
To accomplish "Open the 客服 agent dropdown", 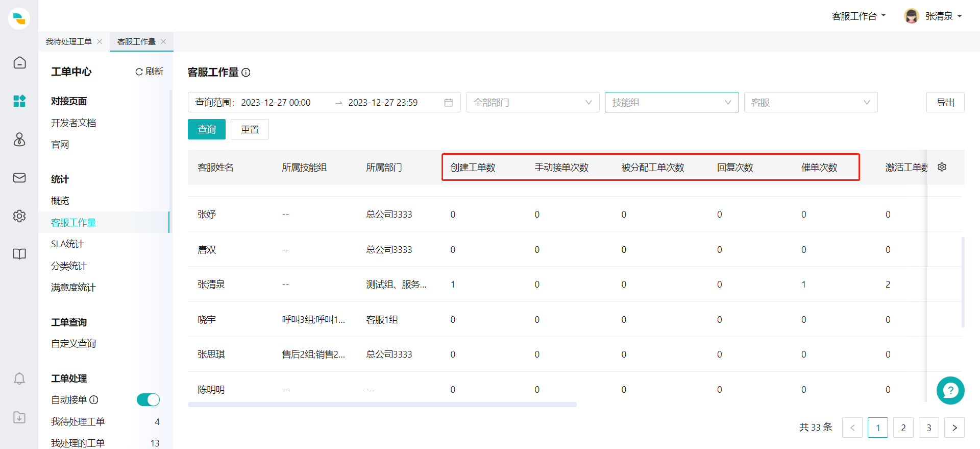I will point(811,102).
